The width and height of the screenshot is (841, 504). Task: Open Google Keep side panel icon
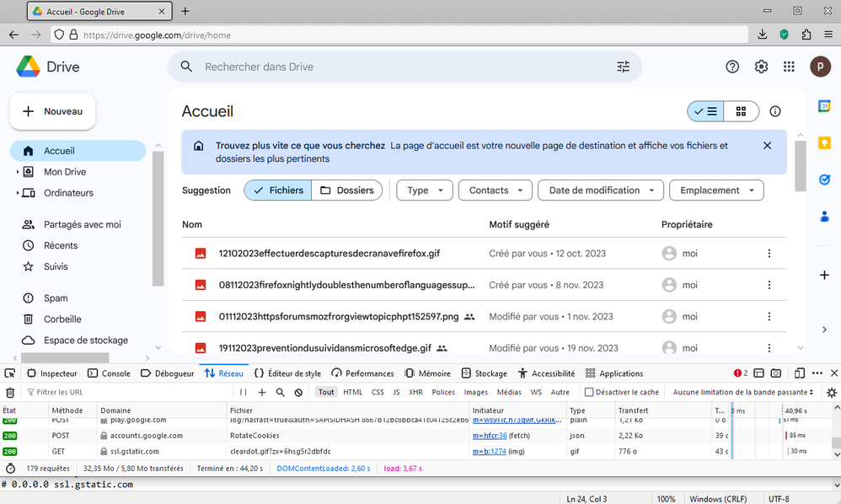click(x=824, y=142)
